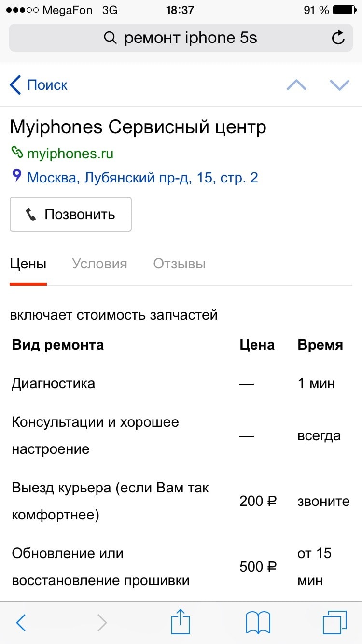Image resolution: width=362 pixels, height=644 pixels.
Task: Go to previous result with up chevron
Action: (x=296, y=85)
